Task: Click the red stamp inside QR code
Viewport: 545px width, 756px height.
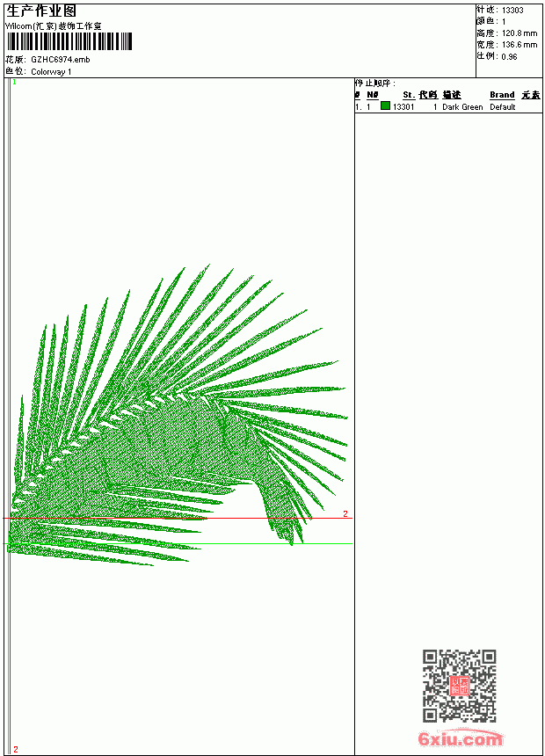Action: tap(459, 686)
